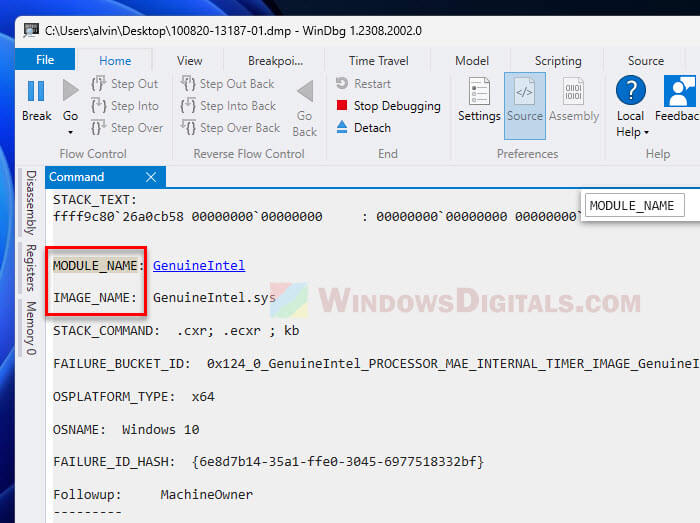Click the OSNAME: Windows 10 line
Viewport: 700px width, 523px height.
pos(126,430)
